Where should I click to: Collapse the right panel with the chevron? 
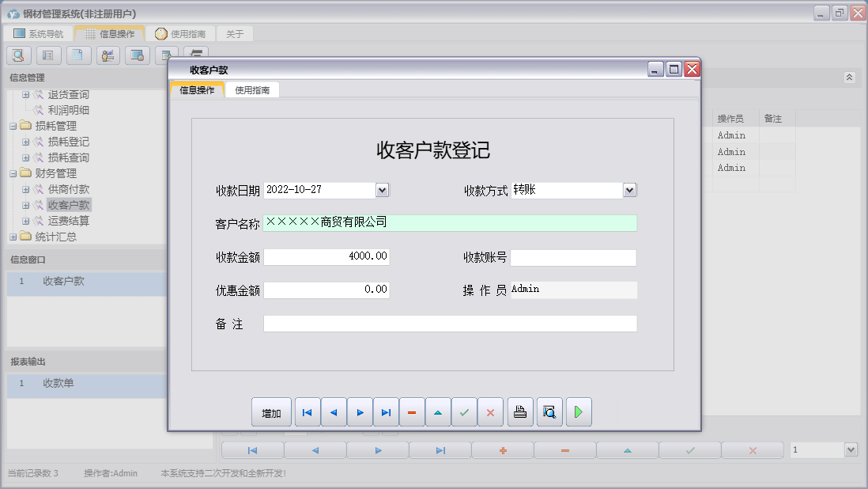(850, 77)
